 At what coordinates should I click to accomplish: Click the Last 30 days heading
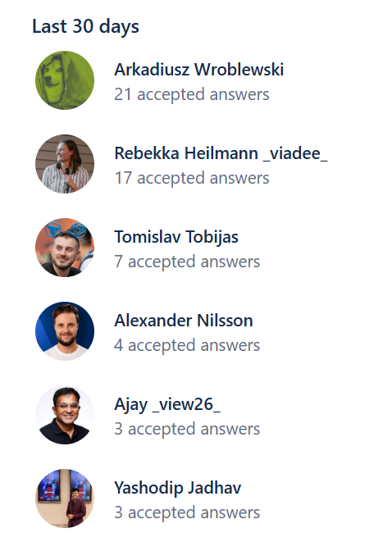pos(86,27)
